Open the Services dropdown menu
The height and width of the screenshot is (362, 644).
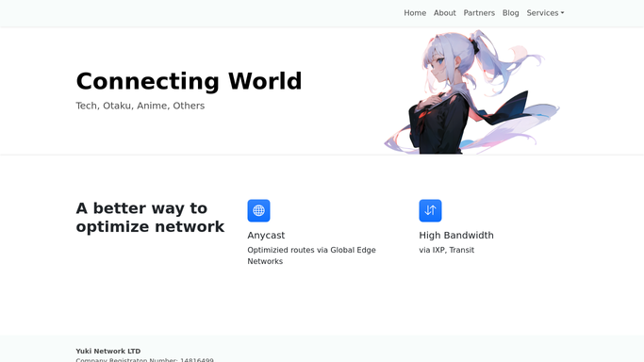point(545,13)
